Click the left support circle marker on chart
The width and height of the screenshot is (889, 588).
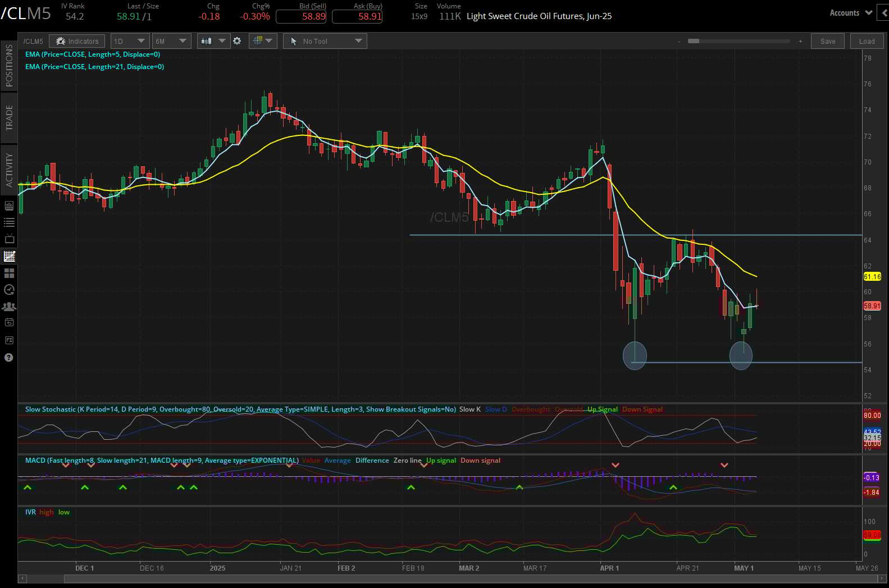(635, 355)
